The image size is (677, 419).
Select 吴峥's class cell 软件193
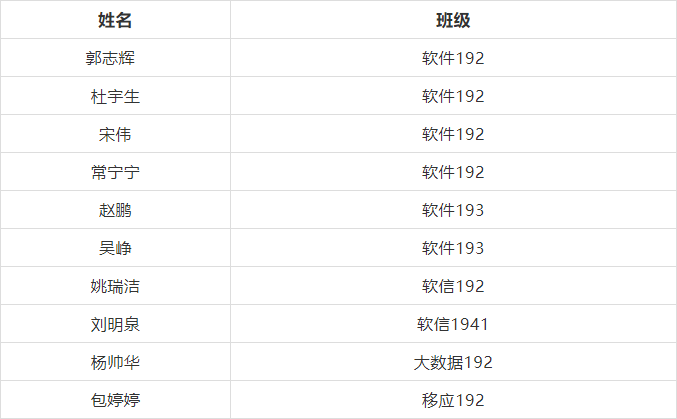click(453, 248)
